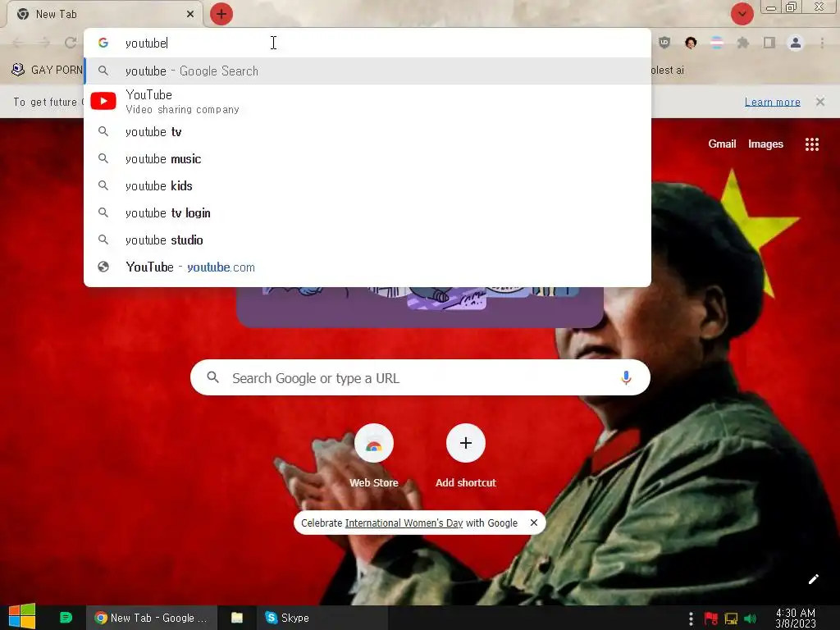Click the red YouTube logo in the suggestions
The height and width of the screenshot is (630, 840).
coord(103,101)
